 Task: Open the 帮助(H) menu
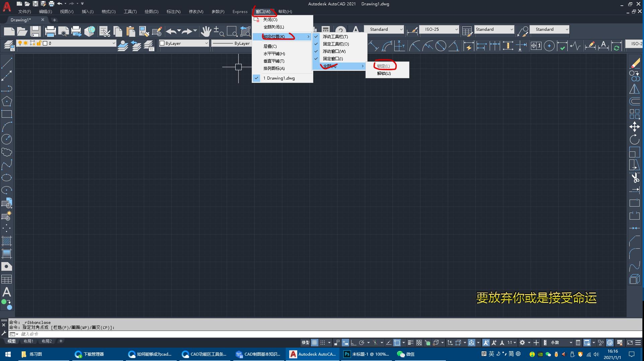click(x=284, y=11)
